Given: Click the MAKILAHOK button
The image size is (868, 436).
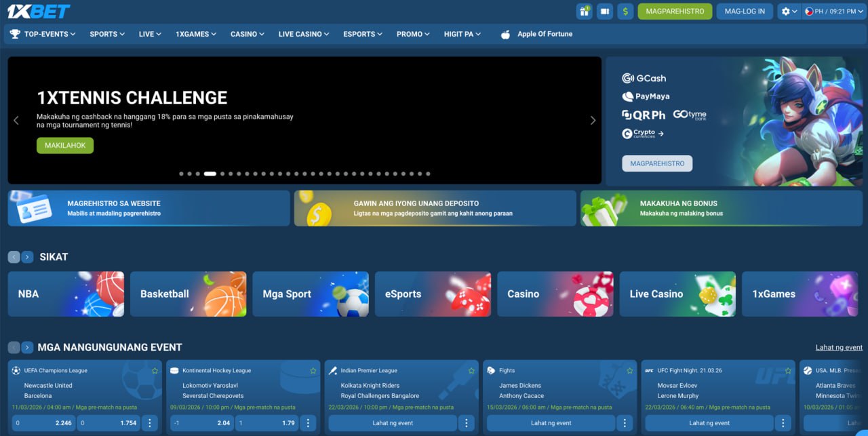Looking at the screenshot, I should click(65, 146).
